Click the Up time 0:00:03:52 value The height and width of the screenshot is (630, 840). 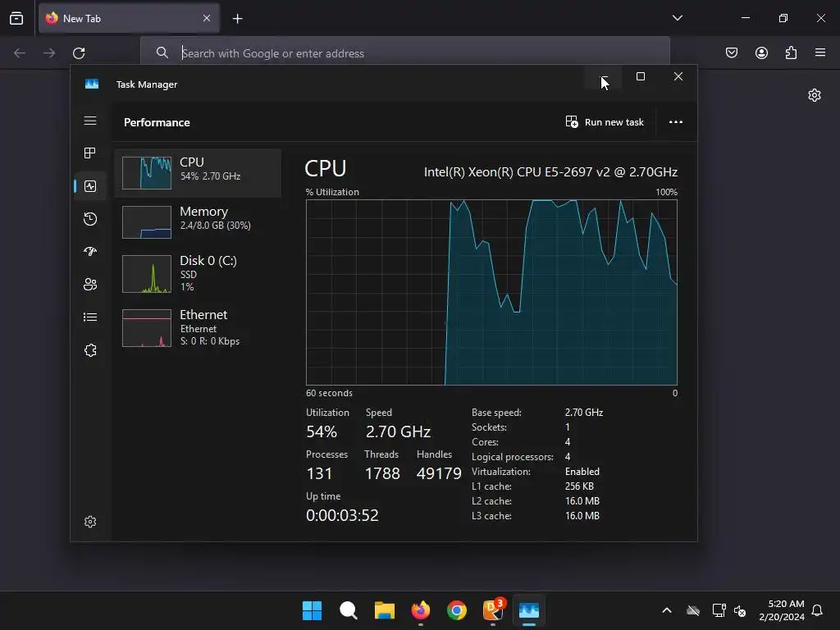coord(342,515)
